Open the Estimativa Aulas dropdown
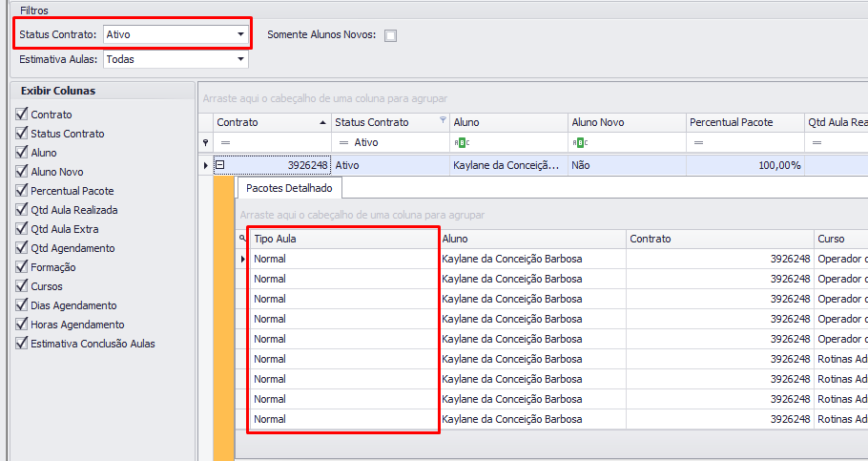Screen dimensions: 868x461 click(x=240, y=59)
